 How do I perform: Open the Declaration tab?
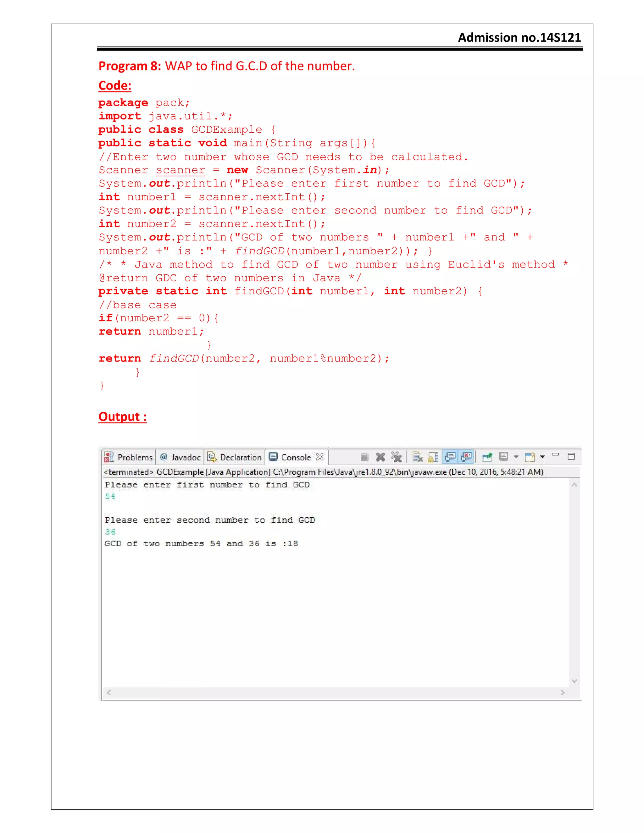coord(235,457)
